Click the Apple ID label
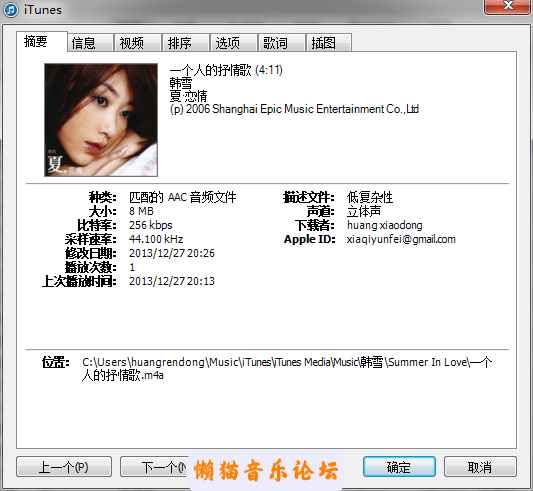This screenshot has height=491, width=533. pyautogui.click(x=310, y=239)
